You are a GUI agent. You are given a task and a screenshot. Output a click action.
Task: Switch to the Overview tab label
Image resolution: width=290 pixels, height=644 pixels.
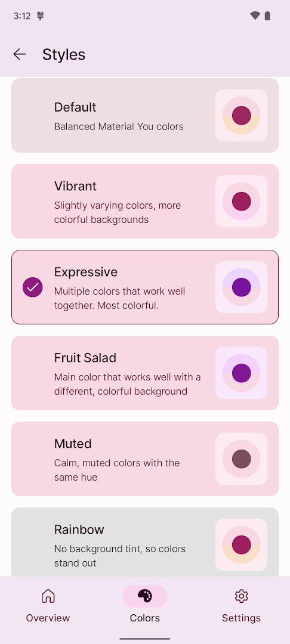coord(48,618)
